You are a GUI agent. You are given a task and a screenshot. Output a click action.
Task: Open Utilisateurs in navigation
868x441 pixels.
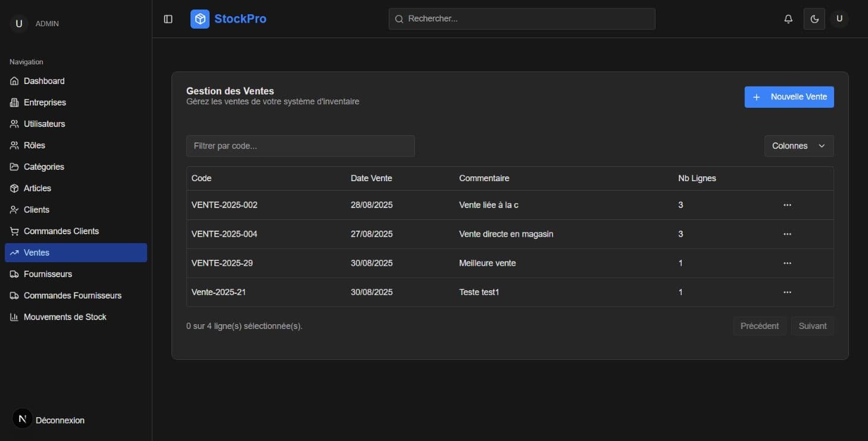click(x=76, y=124)
